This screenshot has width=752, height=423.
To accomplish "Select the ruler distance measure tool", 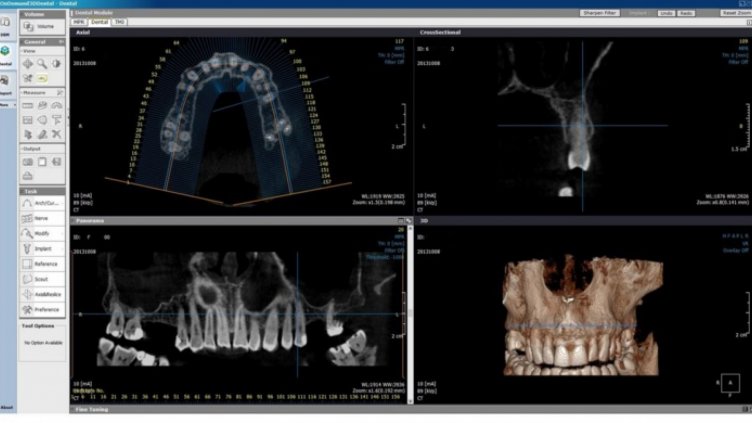I will [28, 106].
